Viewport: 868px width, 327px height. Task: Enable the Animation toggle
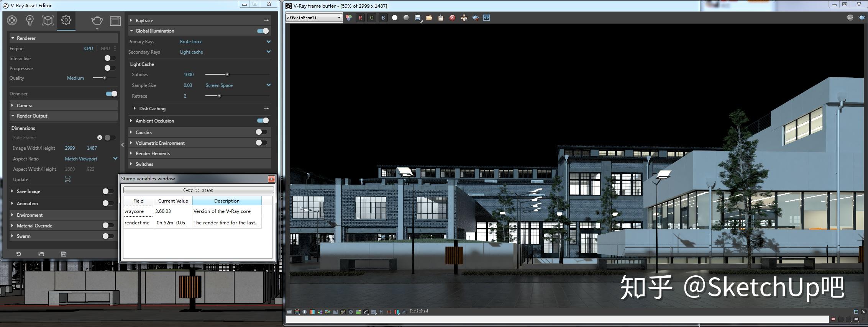pyautogui.click(x=108, y=203)
